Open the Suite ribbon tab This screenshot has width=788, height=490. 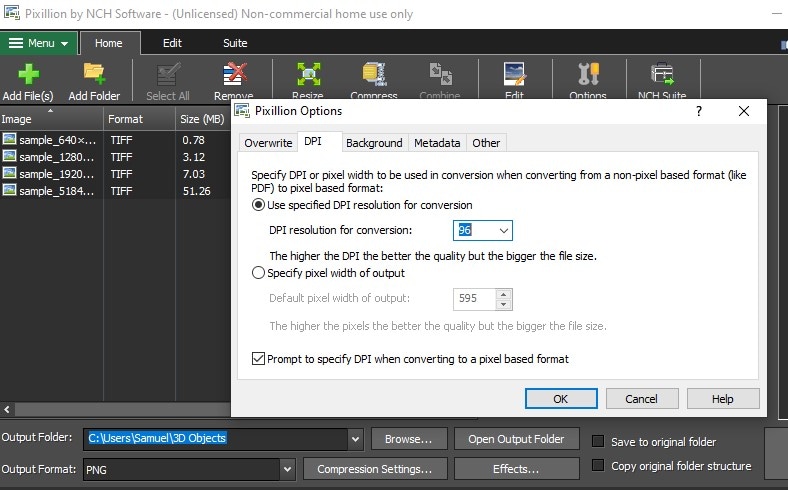235,43
